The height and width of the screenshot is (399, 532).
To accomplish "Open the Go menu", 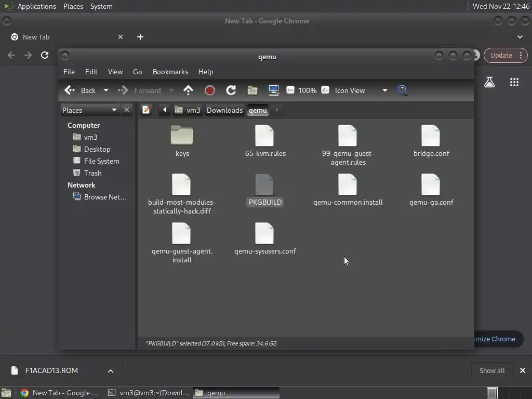I will (x=137, y=72).
